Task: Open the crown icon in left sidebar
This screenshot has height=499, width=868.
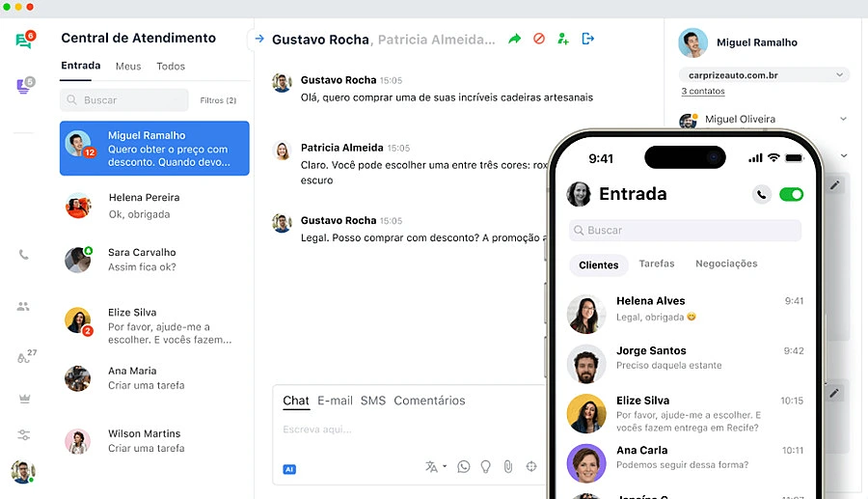Action: [x=23, y=398]
